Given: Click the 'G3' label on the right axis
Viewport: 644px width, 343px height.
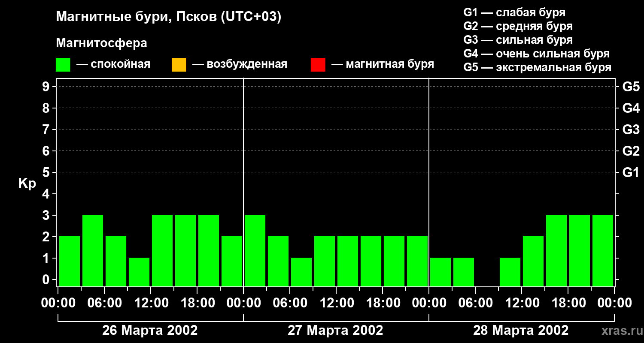Looking at the screenshot, I should [x=631, y=129].
